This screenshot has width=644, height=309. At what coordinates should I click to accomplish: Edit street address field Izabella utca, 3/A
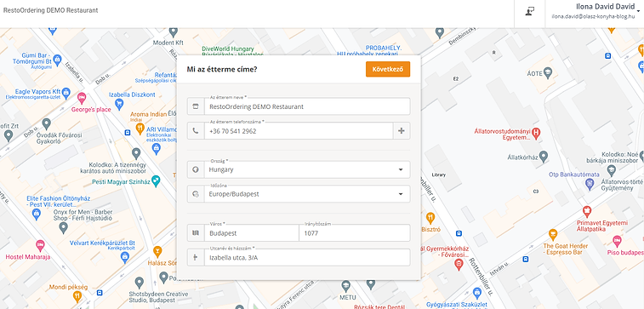307,258
